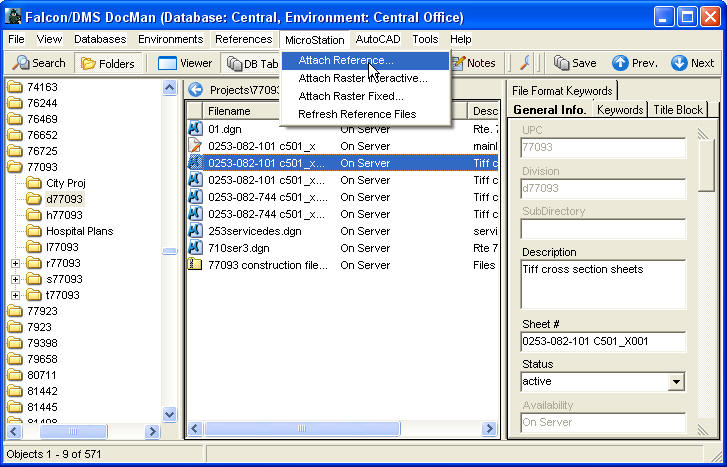
Task: Click the 77093 construction file zip icon
Action: click(196, 265)
